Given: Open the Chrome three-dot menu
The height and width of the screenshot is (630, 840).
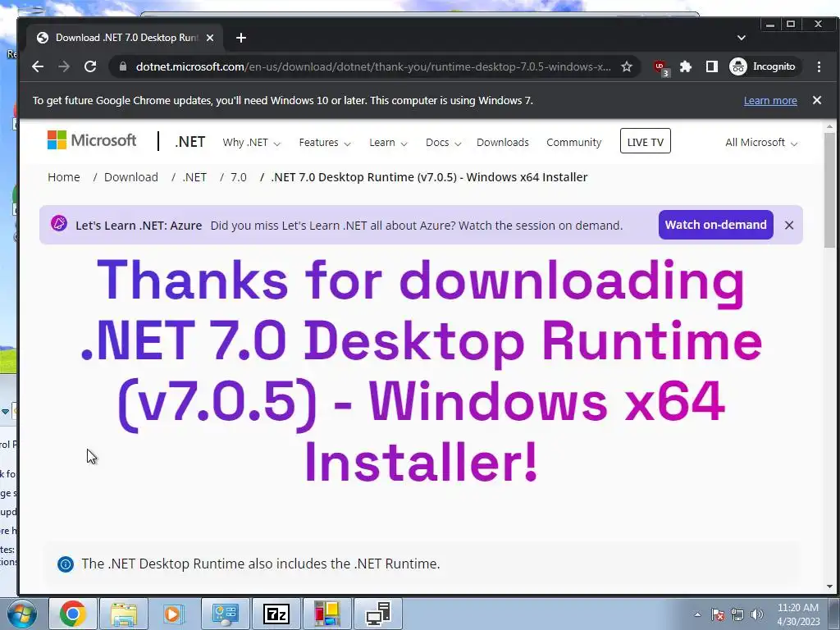Looking at the screenshot, I should coord(819,66).
